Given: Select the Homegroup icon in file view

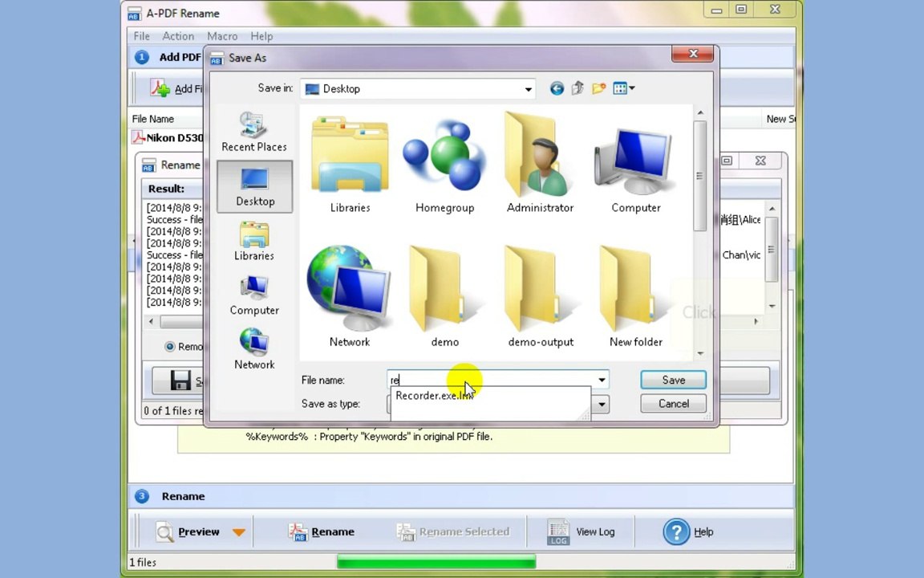Looking at the screenshot, I should 445,165.
